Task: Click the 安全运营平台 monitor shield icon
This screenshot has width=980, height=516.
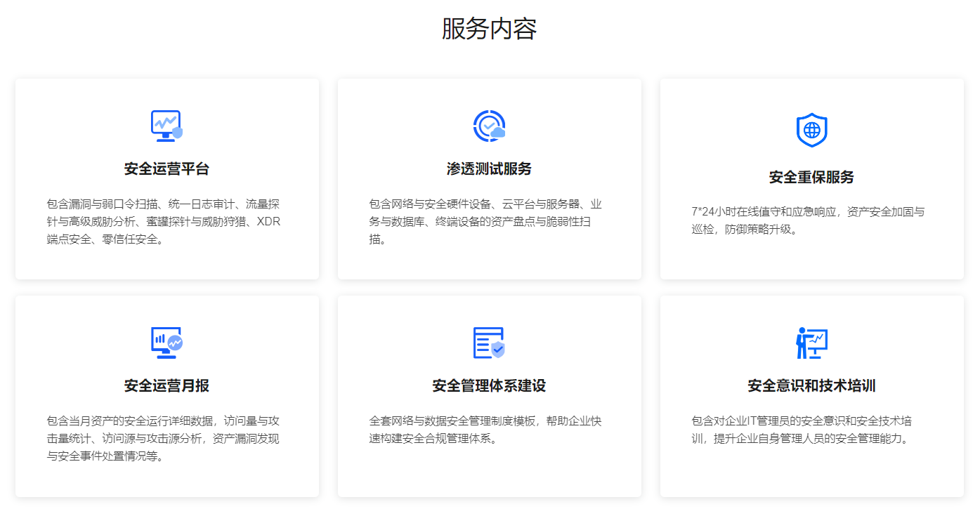Action: (166, 126)
